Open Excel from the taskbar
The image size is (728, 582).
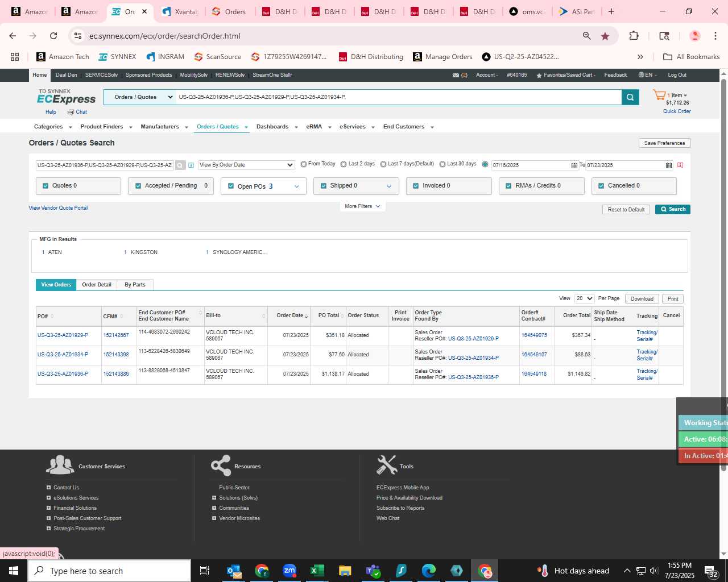317,571
